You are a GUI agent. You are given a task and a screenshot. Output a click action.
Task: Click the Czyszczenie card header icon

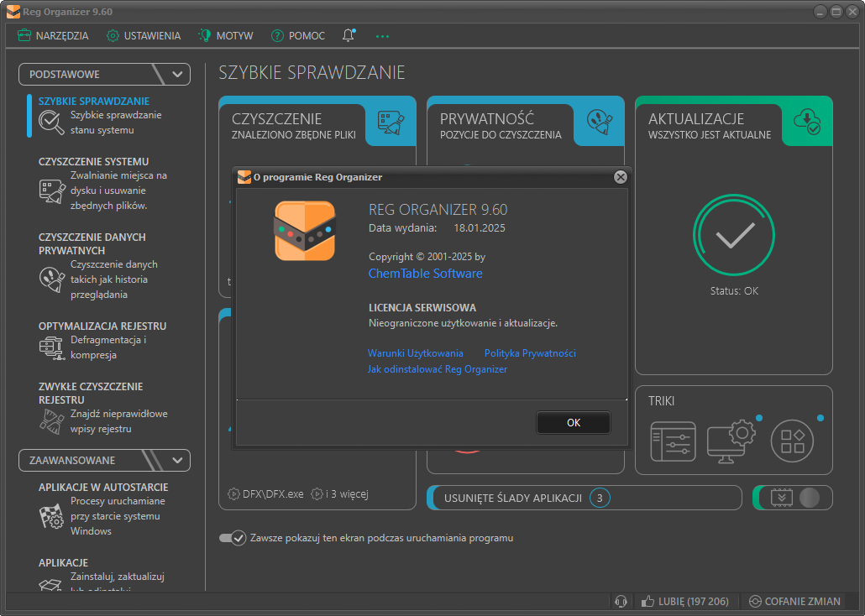click(x=391, y=123)
